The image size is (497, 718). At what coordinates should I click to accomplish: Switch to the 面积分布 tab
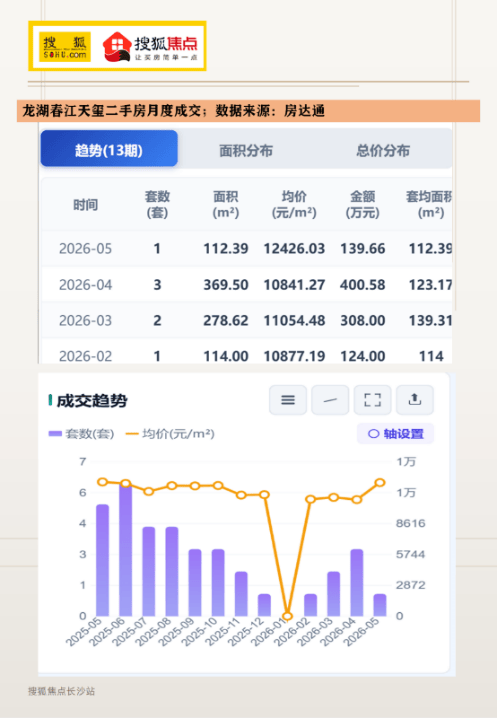point(246,150)
